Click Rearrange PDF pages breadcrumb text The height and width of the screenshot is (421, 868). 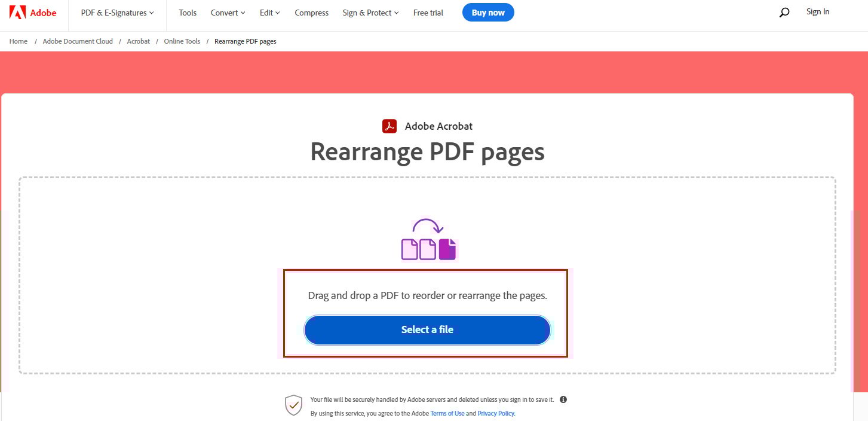click(246, 41)
